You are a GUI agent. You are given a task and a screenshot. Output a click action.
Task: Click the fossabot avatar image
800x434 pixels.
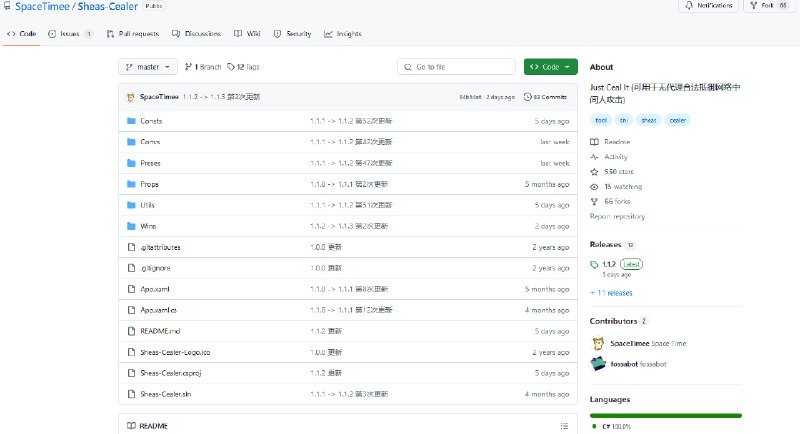(x=598, y=364)
